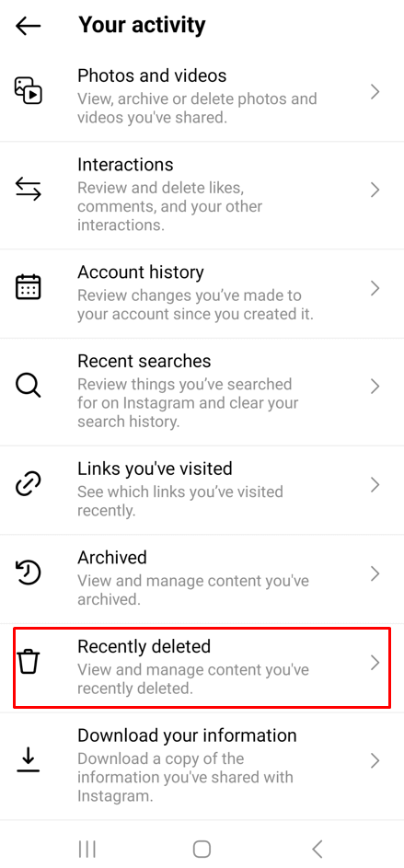Expand Account history using right chevron
This screenshot has width=404, height=868.
pos(375,288)
